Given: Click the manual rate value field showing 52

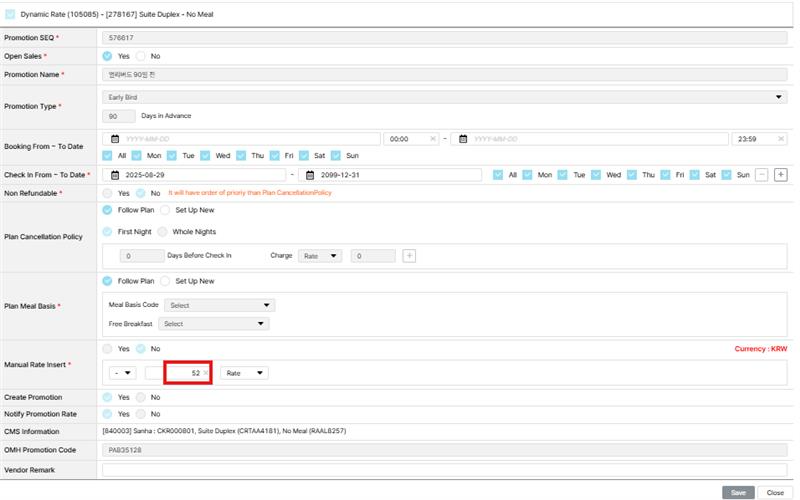Looking at the screenshot, I should point(177,373).
